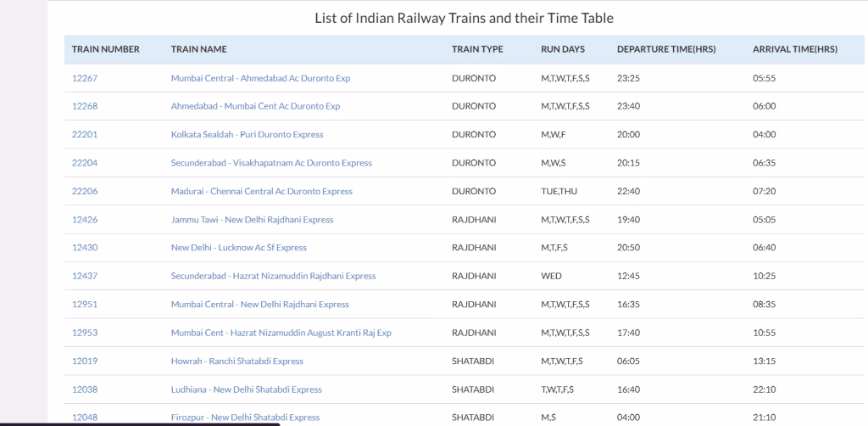Viewport: 868px width, 426px height.
Task: Click the DEPARTURE TIME(HRS) column header
Action: click(x=666, y=49)
